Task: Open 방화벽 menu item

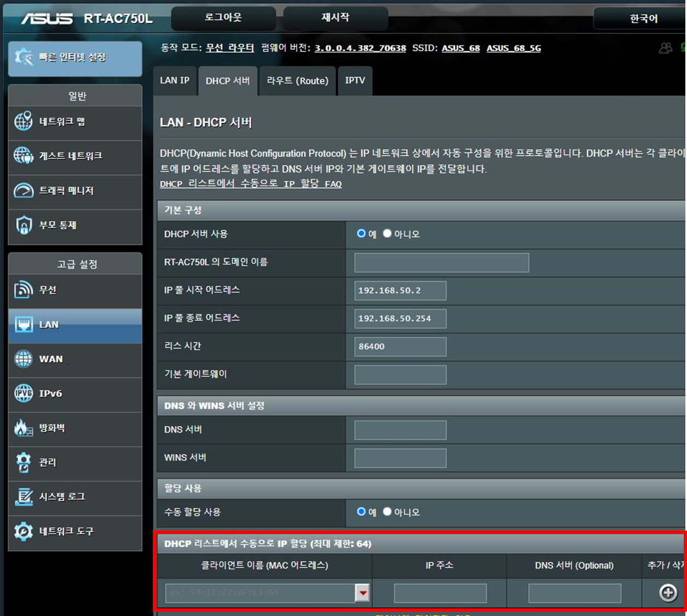Action: point(75,428)
